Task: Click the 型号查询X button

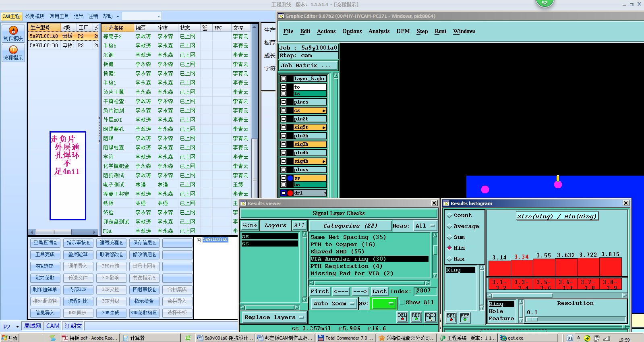Action: [x=45, y=243]
